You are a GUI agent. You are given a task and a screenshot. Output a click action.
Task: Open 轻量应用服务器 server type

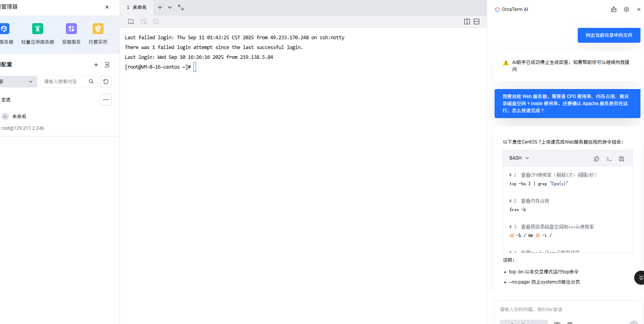(x=38, y=34)
